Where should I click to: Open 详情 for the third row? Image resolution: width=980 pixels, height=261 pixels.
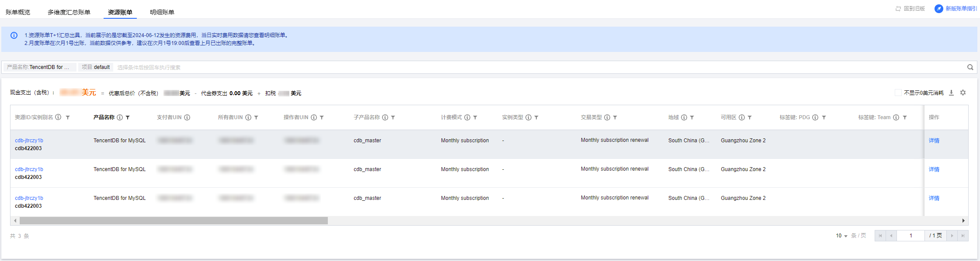point(934,198)
